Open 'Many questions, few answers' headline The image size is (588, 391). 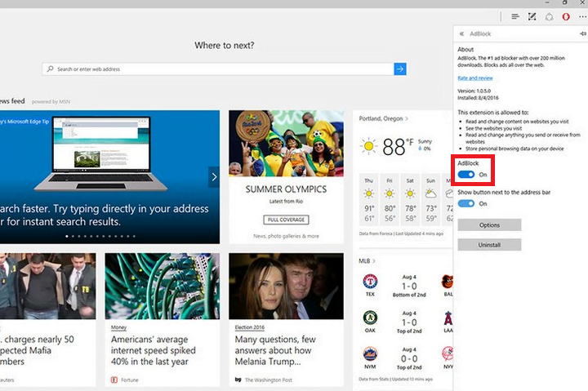pyautogui.click(x=275, y=350)
